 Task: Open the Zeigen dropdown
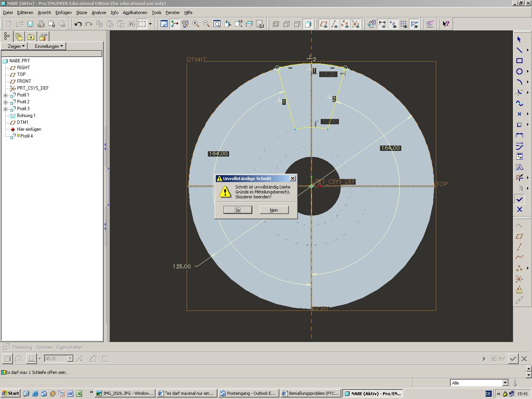coord(16,46)
